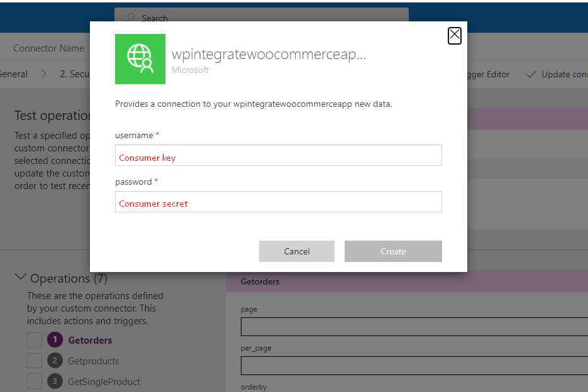Screen dimensions: 588x392
Task: Focus the username Consumer key field
Action: 278,155
